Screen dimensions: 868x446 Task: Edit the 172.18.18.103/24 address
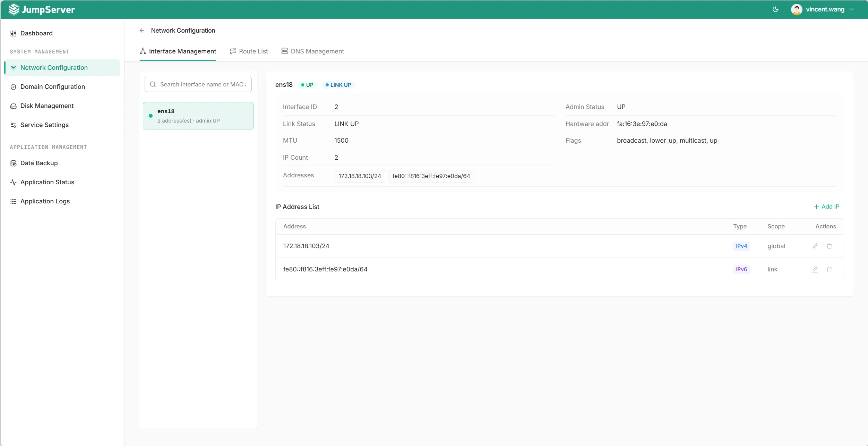pos(815,246)
